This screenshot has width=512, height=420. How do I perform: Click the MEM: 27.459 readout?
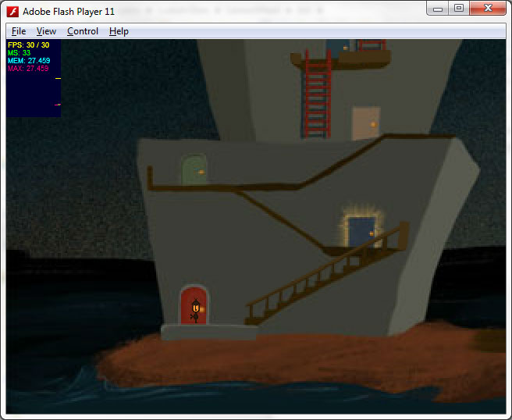click(29, 61)
